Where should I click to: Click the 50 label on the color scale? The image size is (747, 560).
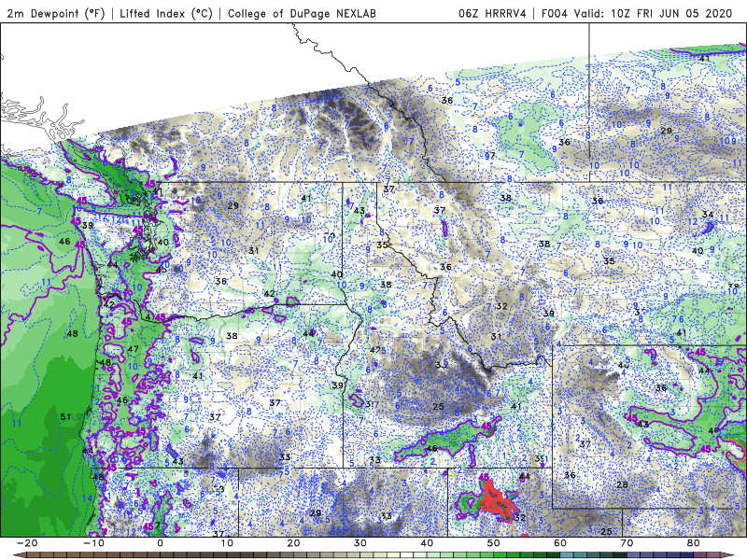click(494, 543)
